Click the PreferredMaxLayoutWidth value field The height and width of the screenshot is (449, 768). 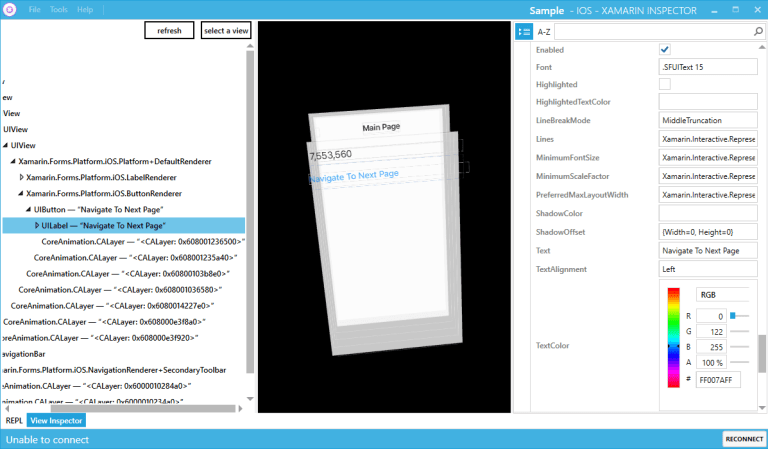[x=708, y=195]
